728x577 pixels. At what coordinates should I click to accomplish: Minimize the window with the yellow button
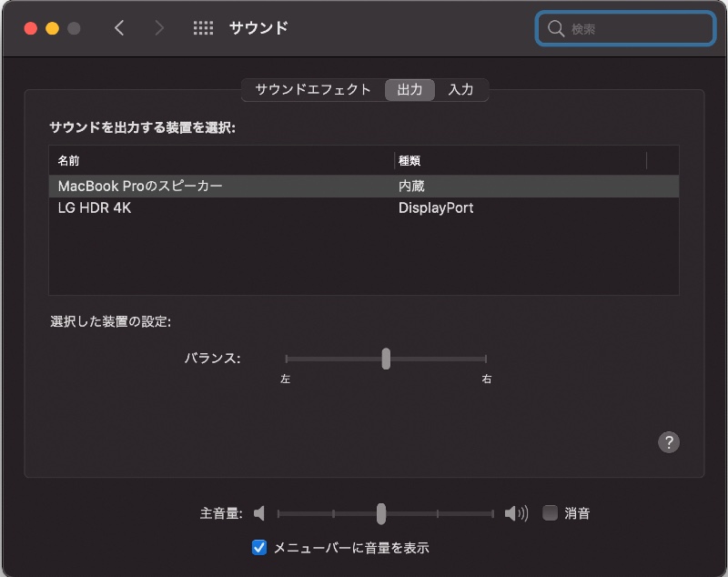[x=52, y=28]
